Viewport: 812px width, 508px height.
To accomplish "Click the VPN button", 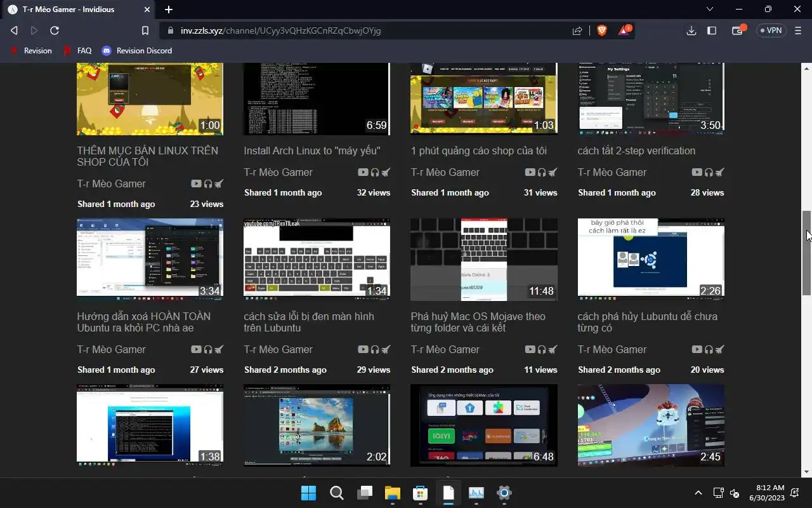I will (771, 30).
